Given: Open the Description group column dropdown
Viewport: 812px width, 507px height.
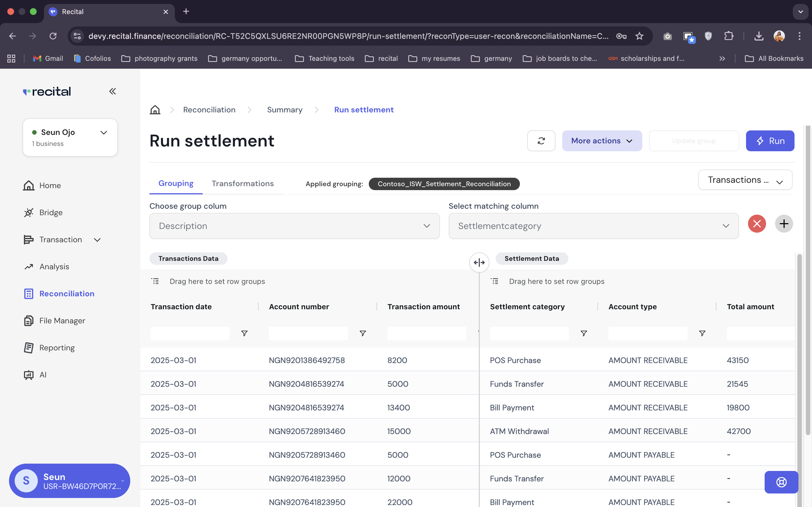Looking at the screenshot, I should coord(294,226).
